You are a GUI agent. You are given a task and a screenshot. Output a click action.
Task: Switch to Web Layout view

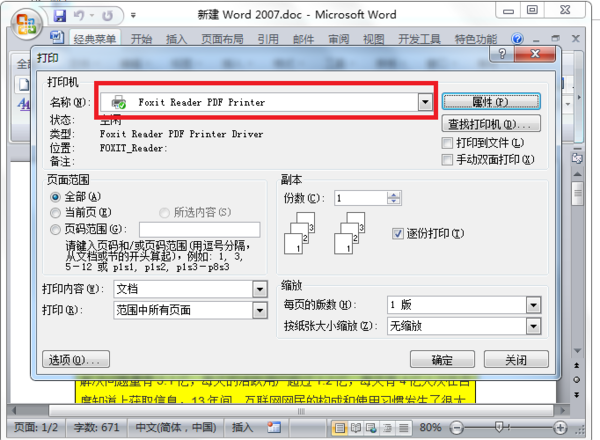pyautogui.click(x=371, y=427)
